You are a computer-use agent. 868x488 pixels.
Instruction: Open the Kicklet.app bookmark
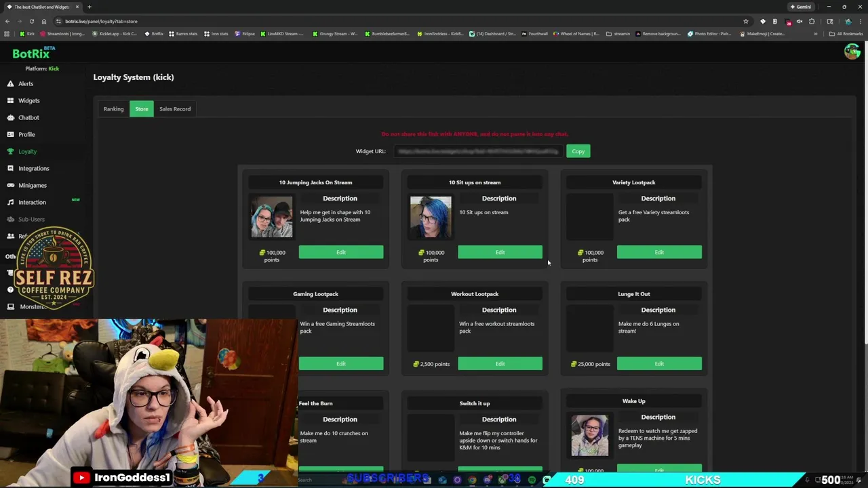click(114, 34)
